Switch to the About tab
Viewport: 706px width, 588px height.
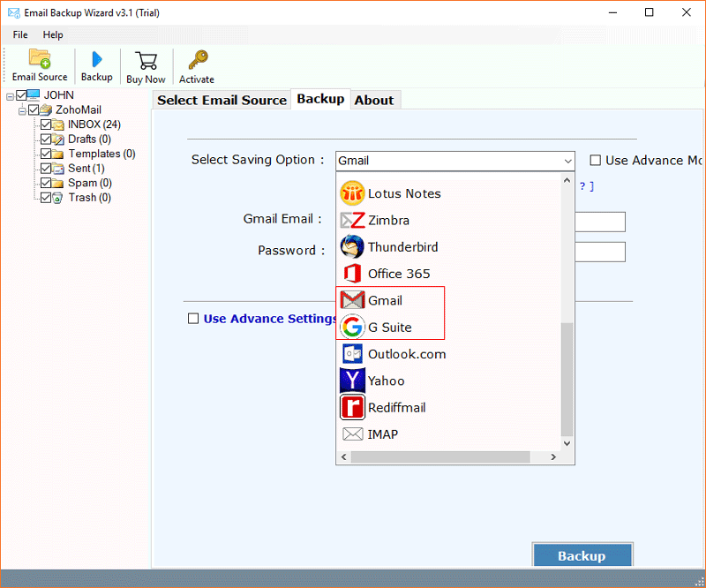374,100
